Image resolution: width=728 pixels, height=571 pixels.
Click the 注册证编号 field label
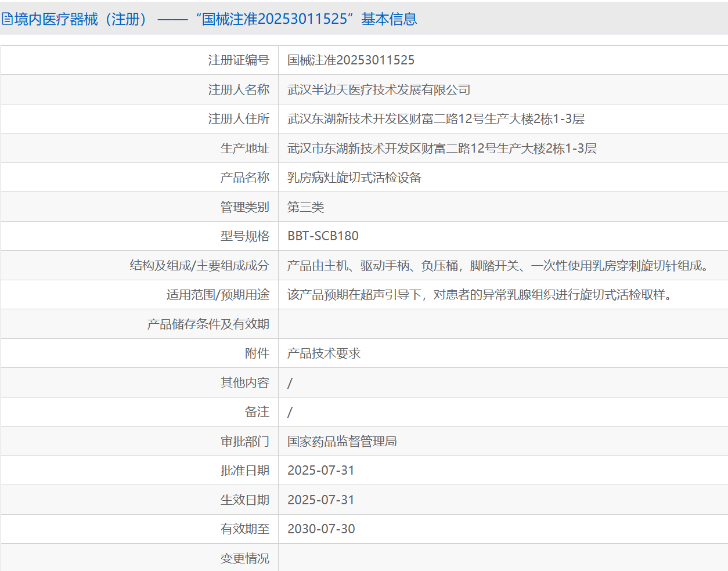point(238,60)
